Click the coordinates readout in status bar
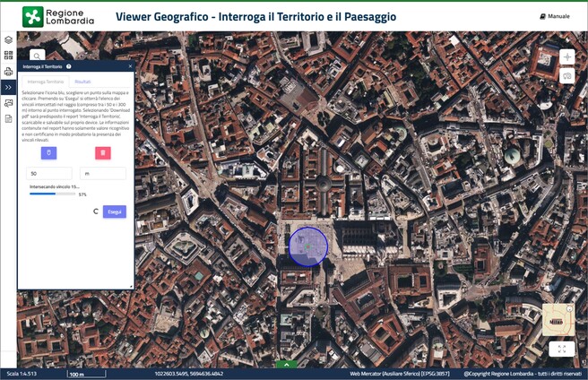The width and height of the screenshot is (588, 380). point(189,374)
